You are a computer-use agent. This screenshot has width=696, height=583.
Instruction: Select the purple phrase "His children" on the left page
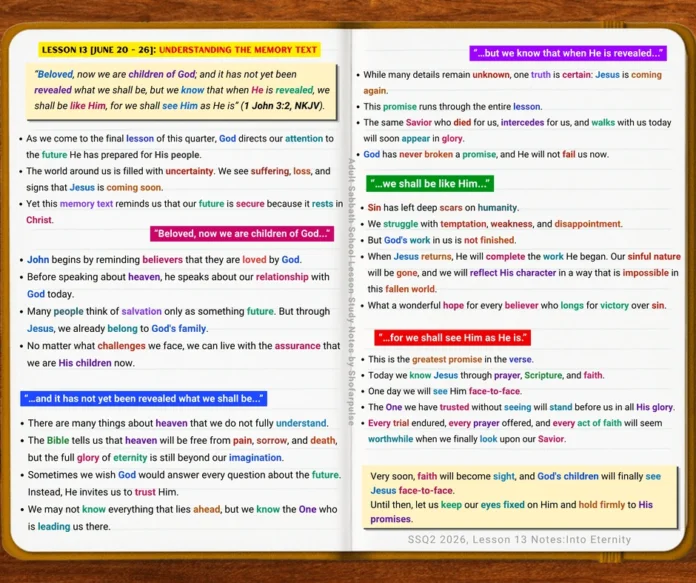85,363
